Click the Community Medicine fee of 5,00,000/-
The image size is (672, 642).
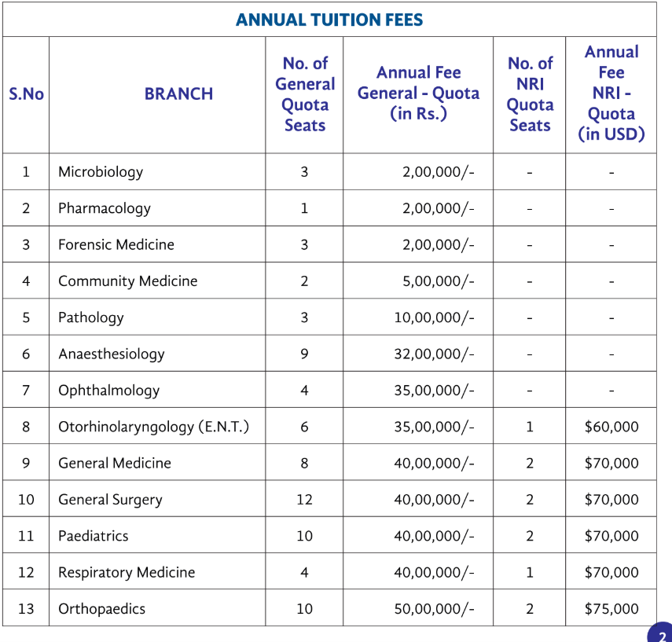pos(438,281)
